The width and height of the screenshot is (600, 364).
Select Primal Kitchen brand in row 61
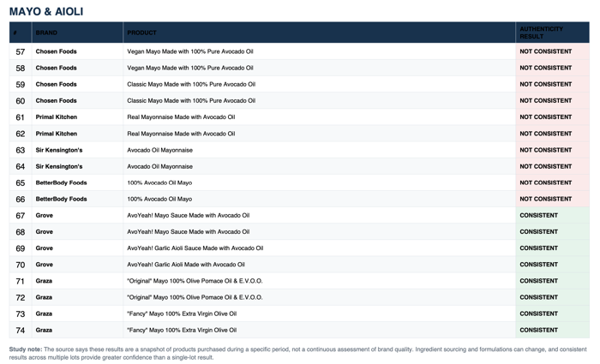click(57, 117)
